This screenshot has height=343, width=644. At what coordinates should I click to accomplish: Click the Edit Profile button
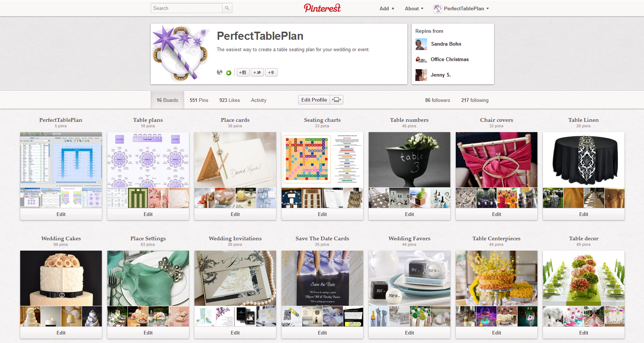[x=314, y=100]
